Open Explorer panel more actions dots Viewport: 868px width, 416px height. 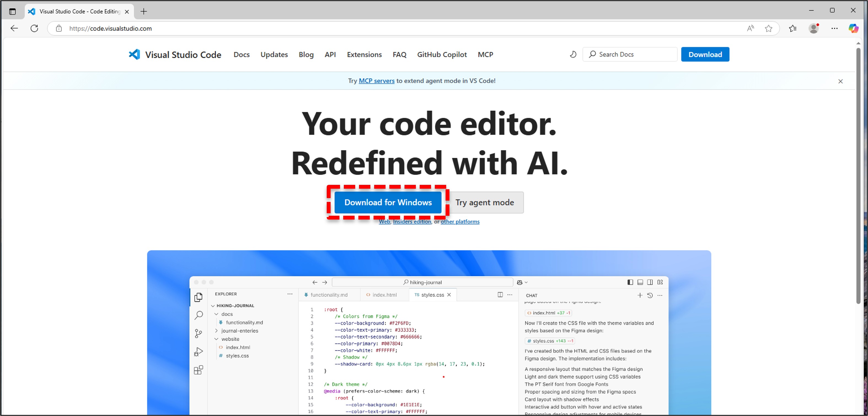coord(290,294)
